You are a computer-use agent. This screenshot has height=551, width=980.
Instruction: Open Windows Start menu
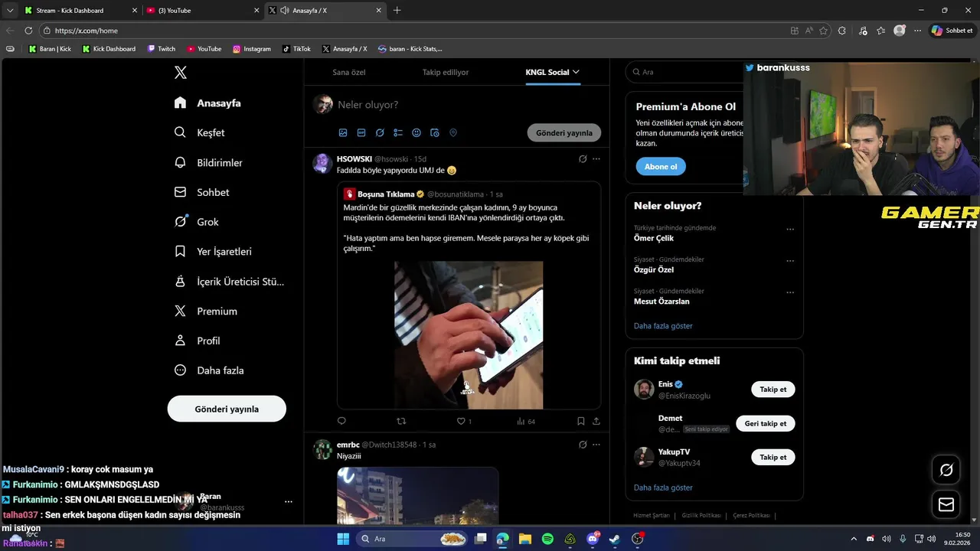(343, 539)
